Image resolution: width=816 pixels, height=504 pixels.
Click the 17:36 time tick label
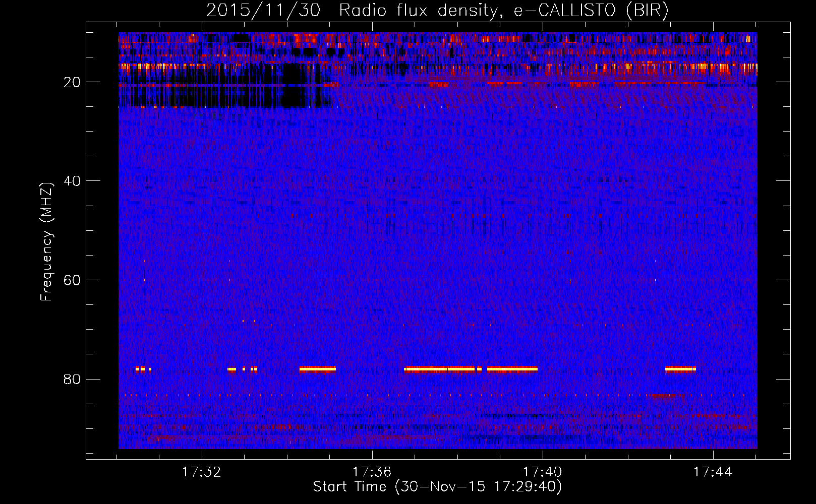[x=372, y=472]
